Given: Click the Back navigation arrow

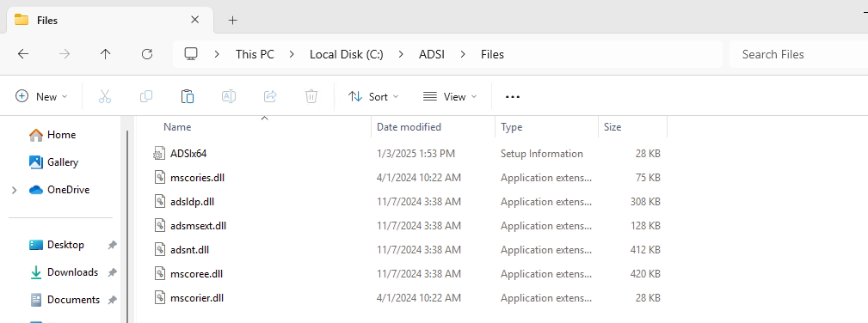Looking at the screenshot, I should point(22,53).
